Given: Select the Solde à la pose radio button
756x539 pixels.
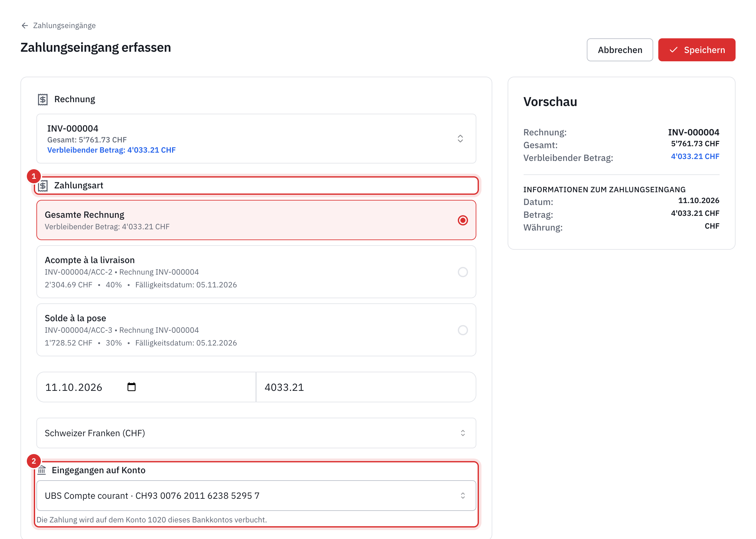Looking at the screenshot, I should [x=462, y=330].
